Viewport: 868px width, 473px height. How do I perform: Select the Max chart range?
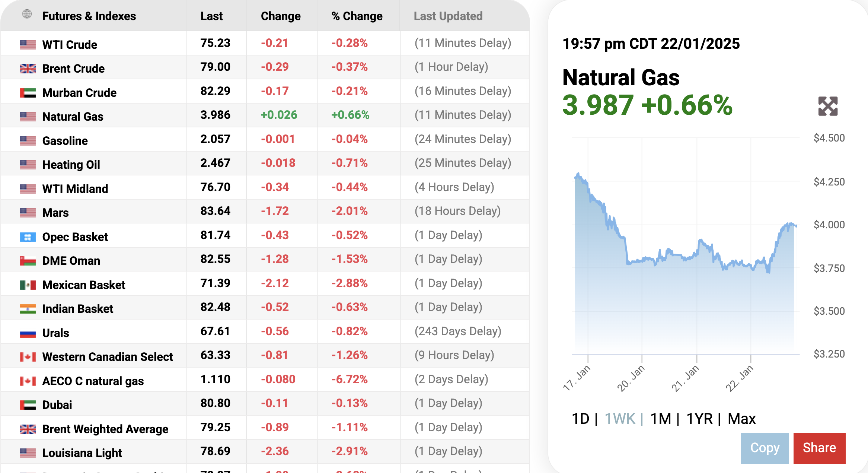coord(741,419)
